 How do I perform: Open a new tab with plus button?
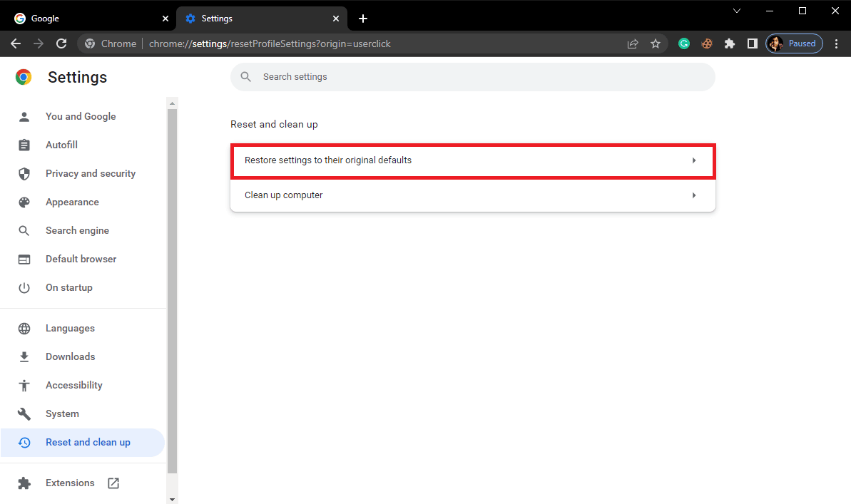pyautogui.click(x=363, y=19)
